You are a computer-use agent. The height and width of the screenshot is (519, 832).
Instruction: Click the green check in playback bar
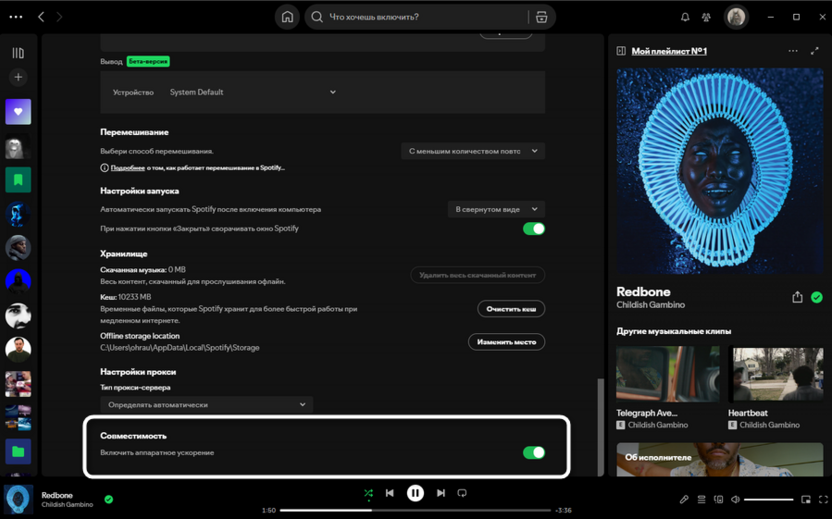[x=109, y=499]
